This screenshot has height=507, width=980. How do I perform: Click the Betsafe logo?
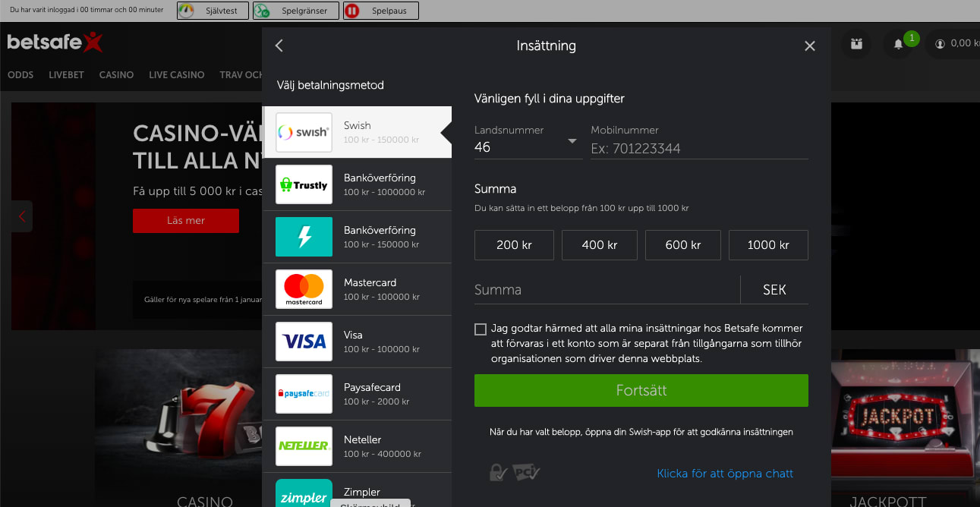(x=55, y=42)
